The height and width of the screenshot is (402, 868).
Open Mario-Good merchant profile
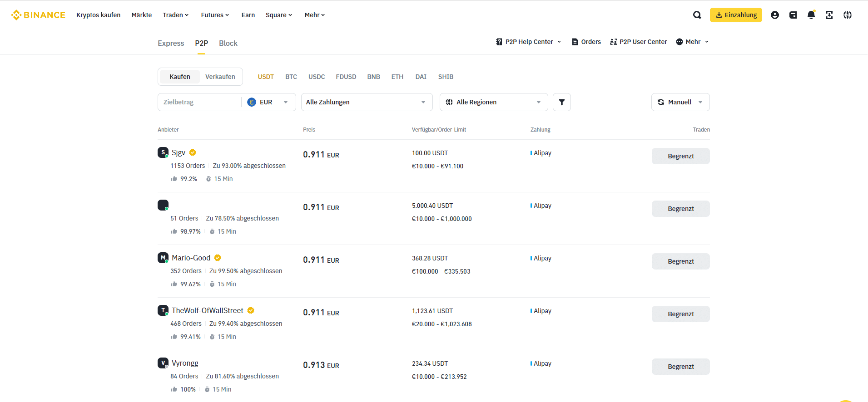(191, 258)
